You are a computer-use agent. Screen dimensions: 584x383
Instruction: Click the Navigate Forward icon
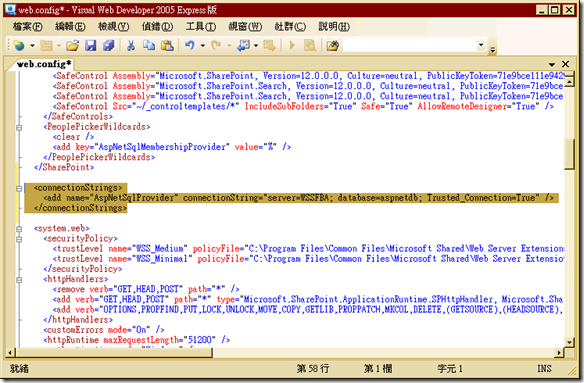point(269,46)
